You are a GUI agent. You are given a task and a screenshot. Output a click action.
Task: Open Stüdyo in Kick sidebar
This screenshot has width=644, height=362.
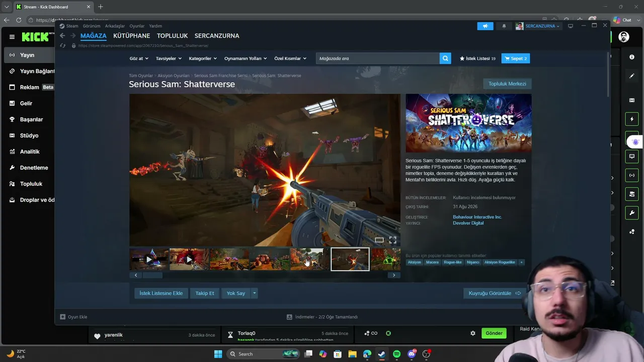coord(29,135)
